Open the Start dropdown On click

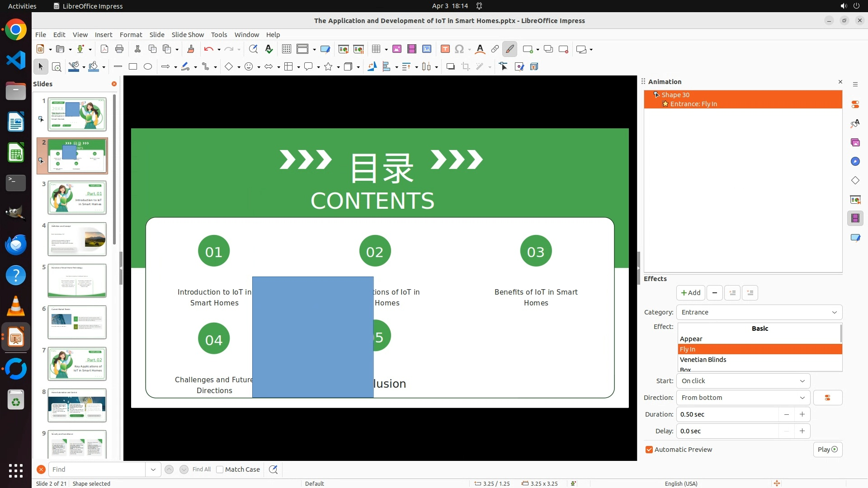[743, 381]
